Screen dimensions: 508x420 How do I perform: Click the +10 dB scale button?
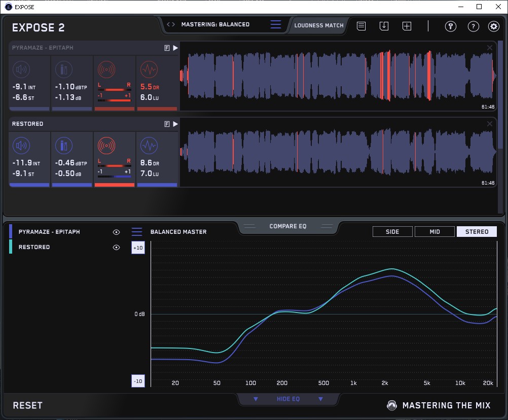(x=137, y=248)
